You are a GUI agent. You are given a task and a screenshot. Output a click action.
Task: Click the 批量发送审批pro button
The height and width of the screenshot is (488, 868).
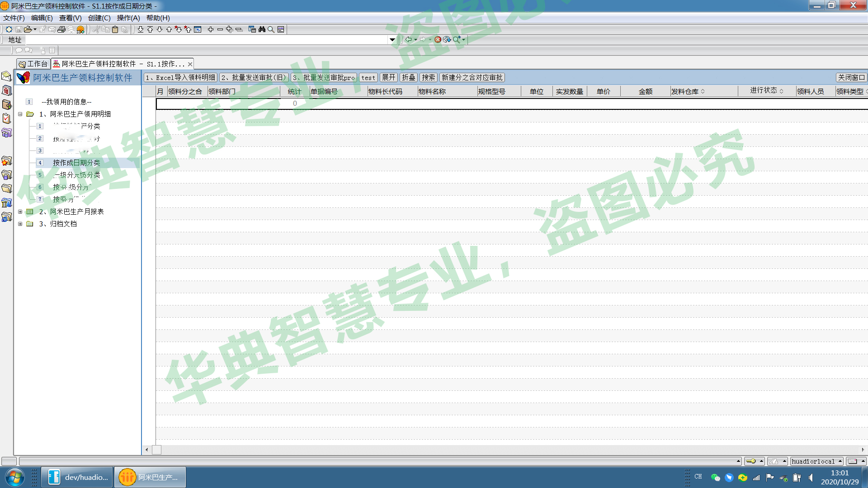click(324, 78)
